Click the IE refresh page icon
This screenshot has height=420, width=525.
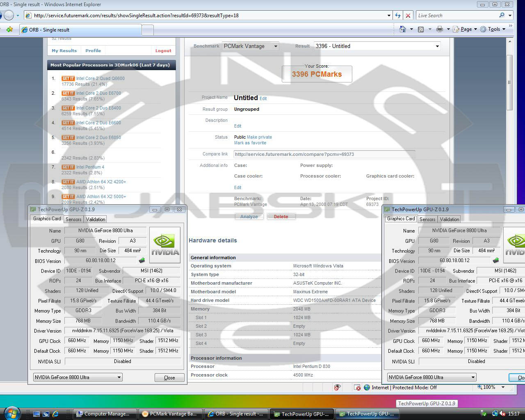[397, 16]
